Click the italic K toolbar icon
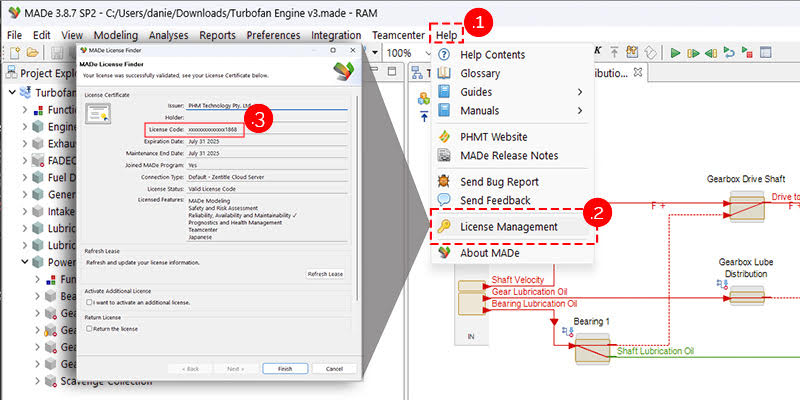Viewport: 800px width, 400px height. 598,52
